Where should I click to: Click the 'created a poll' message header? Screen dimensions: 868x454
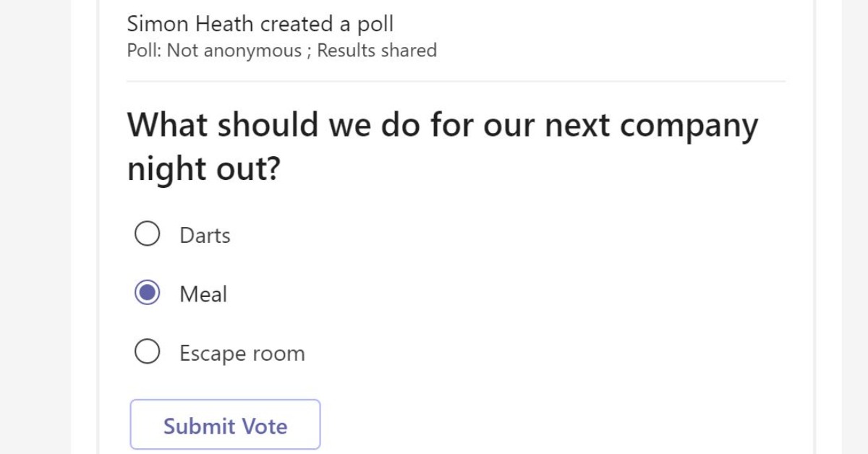(324, 24)
